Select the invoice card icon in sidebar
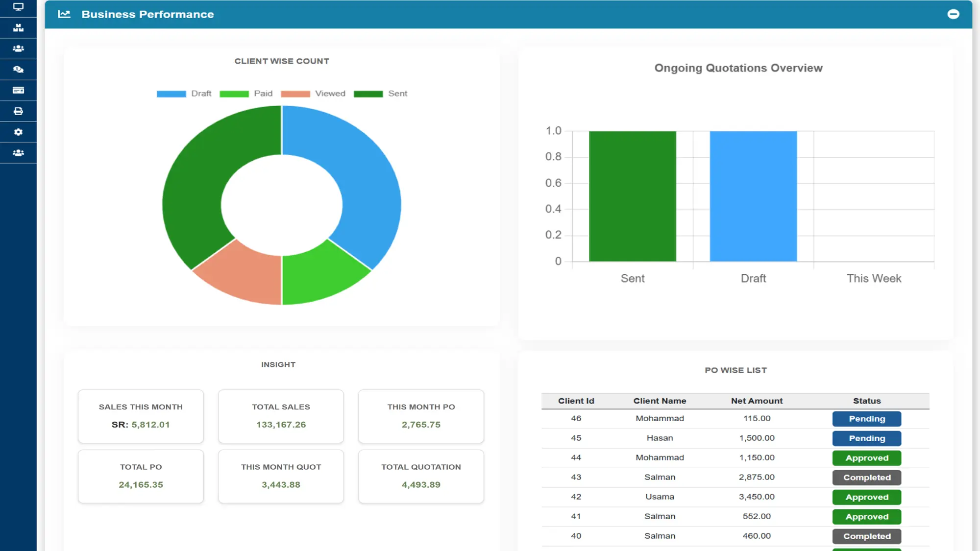The height and width of the screenshot is (551, 980). coord(18,90)
